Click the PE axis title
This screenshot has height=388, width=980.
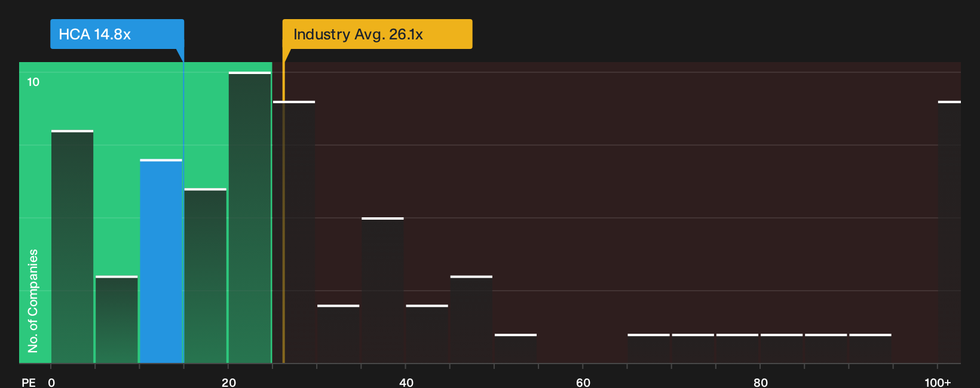(x=29, y=382)
